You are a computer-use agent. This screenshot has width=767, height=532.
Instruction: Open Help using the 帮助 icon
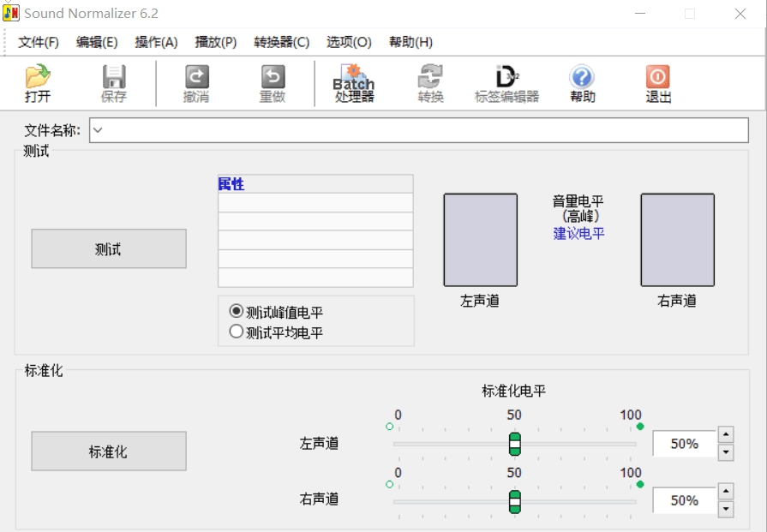point(582,83)
